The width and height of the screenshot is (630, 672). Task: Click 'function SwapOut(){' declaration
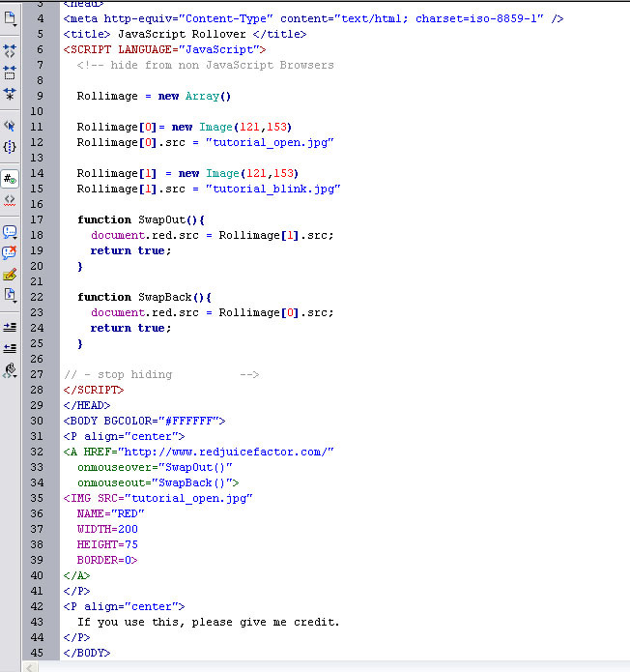coord(141,219)
